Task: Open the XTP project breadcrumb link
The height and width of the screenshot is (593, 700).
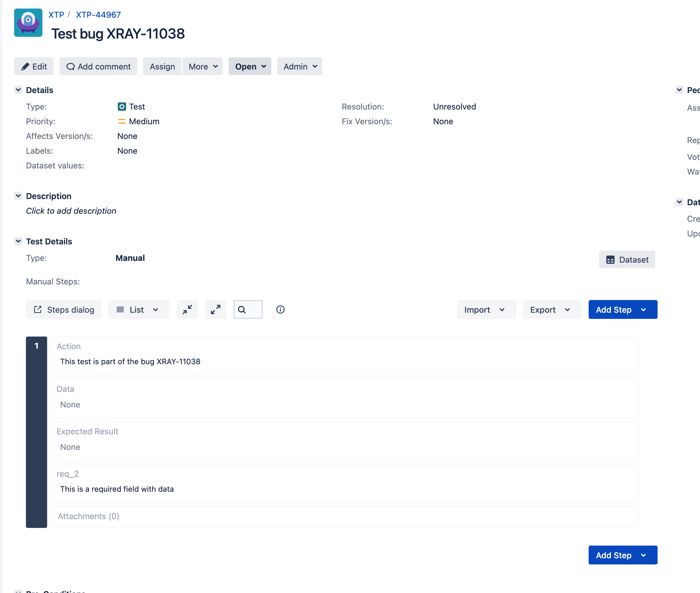Action: click(56, 15)
